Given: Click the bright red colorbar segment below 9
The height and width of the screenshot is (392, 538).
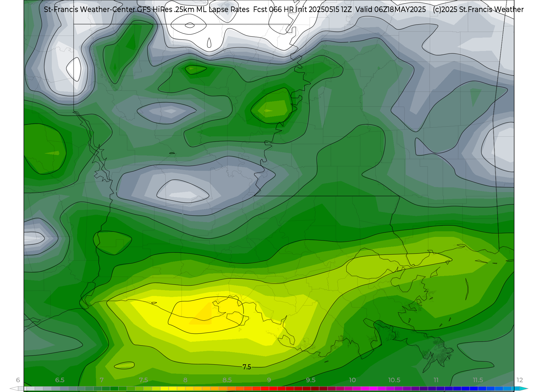Looking at the screenshot, I should pos(265,389).
